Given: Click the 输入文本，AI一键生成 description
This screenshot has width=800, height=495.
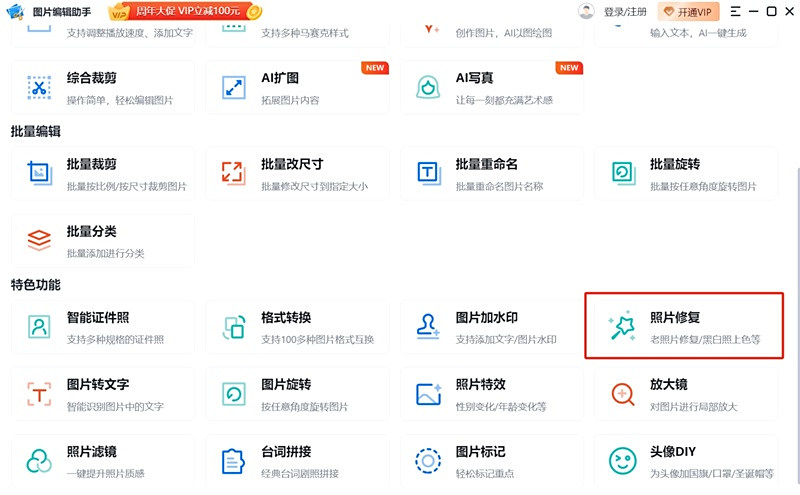Looking at the screenshot, I should 698,34.
